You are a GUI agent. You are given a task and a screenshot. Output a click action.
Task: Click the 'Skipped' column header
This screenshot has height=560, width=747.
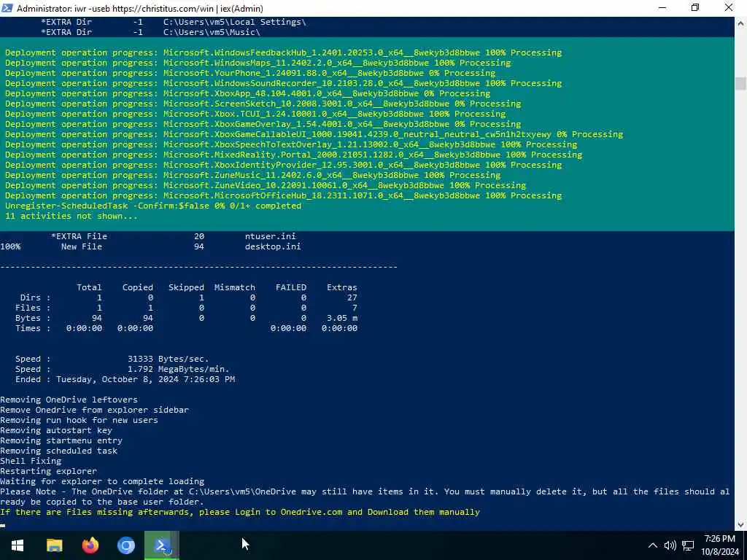coord(186,287)
